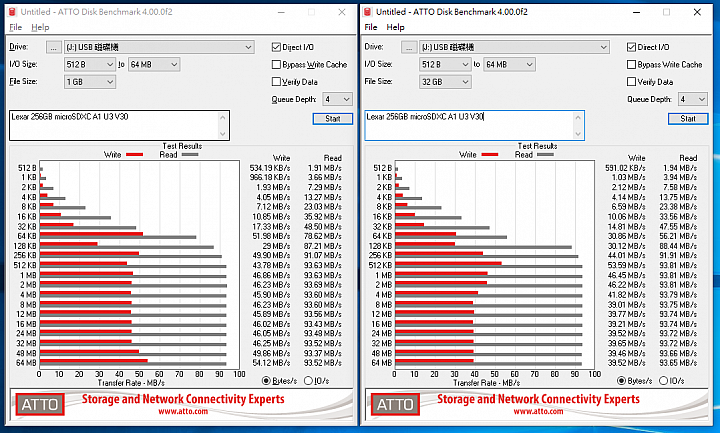Screen dimensions: 720x433
Task: Open 64 MB I/O size dropdown, left window
Action: (x=154, y=65)
